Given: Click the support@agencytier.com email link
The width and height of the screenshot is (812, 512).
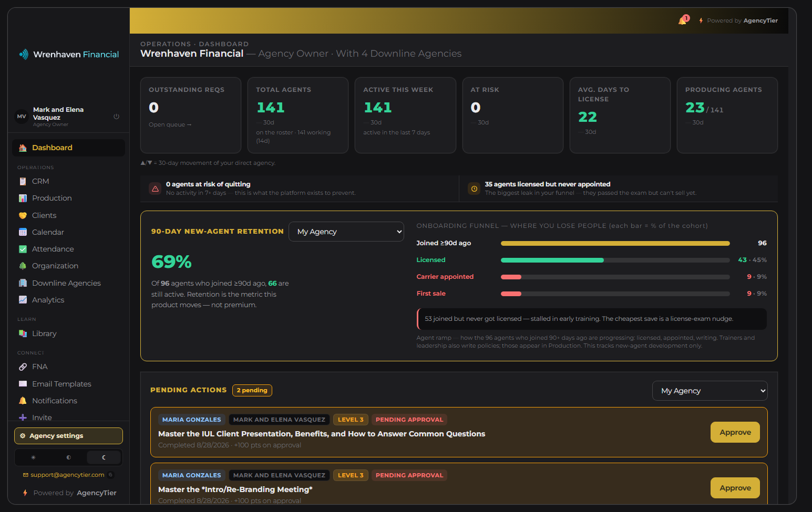Looking at the screenshot, I should (67, 475).
